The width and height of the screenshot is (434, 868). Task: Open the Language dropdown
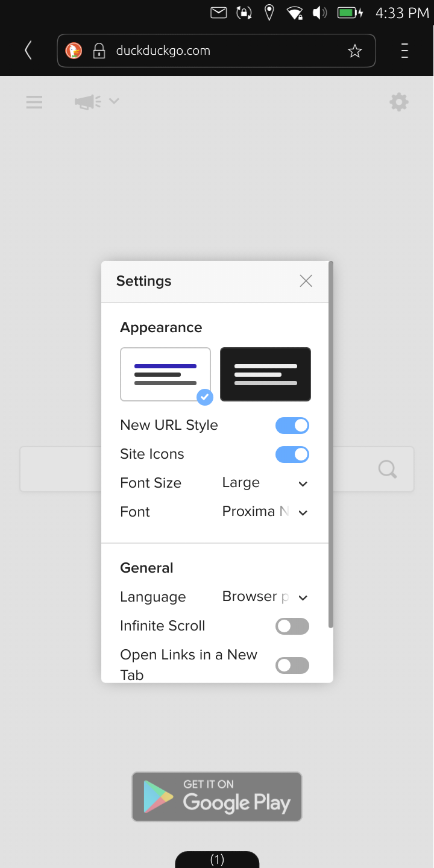265,597
